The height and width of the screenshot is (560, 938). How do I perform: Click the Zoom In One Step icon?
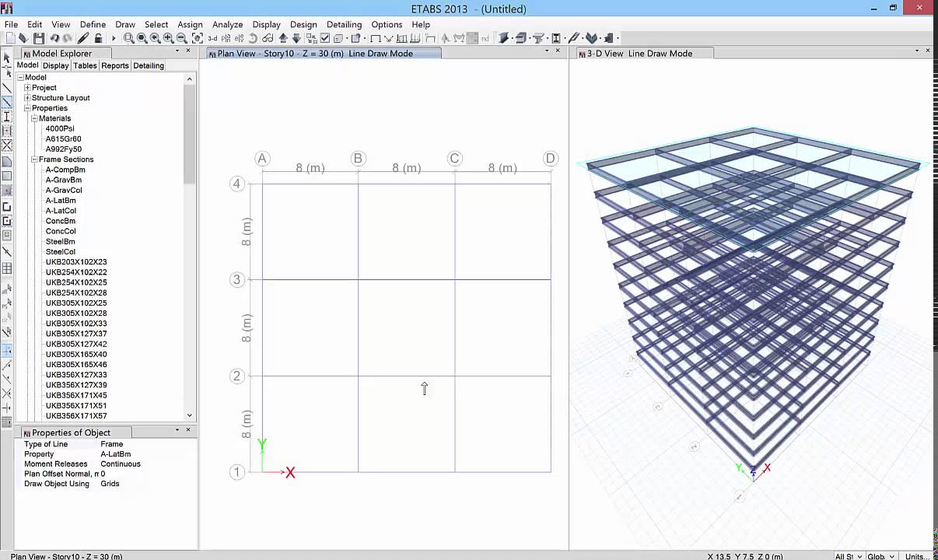(168, 38)
